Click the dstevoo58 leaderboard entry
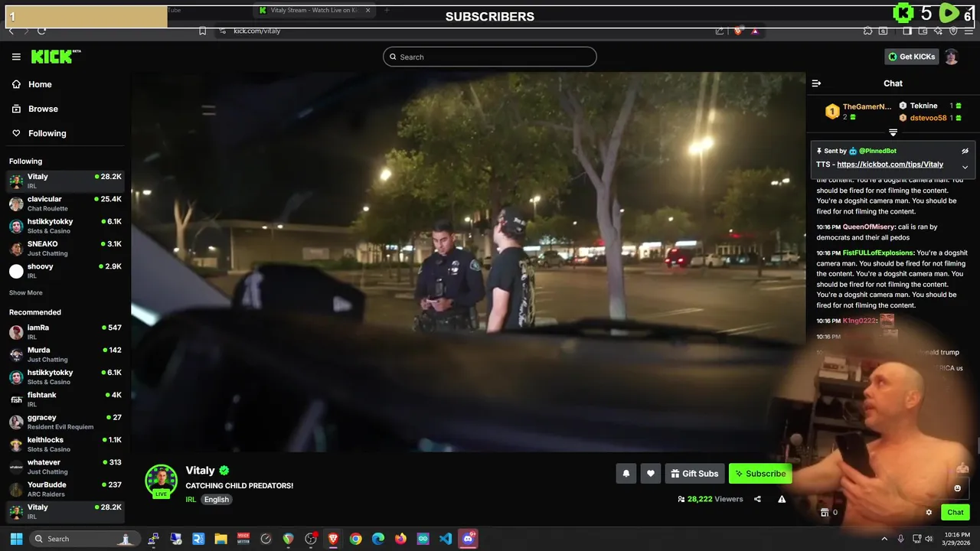Viewport: 980px width, 551px height. coord(929,118)
